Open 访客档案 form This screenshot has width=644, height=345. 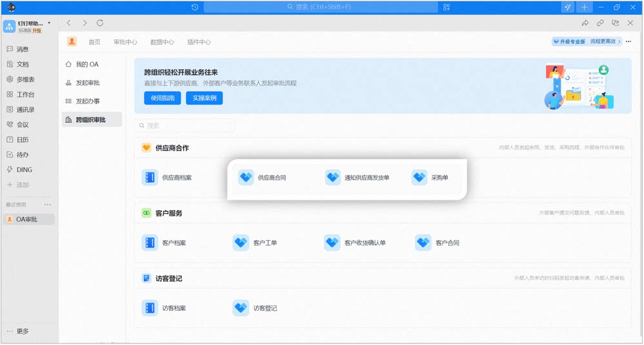pyautogui.click(x=165, y=308)
